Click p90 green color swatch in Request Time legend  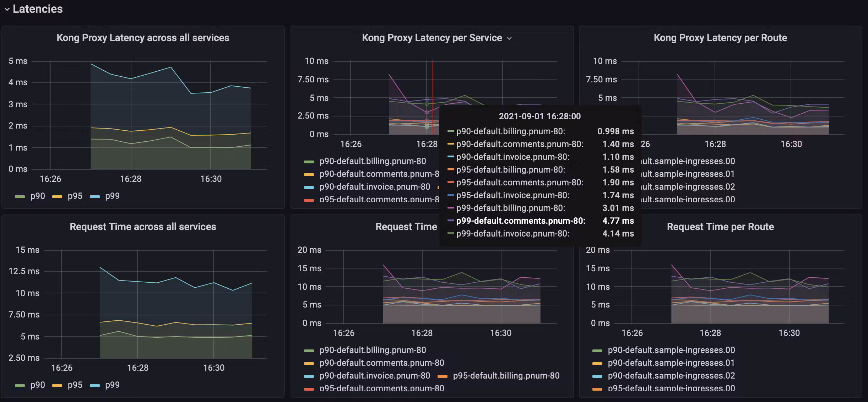tap(20, 385)
